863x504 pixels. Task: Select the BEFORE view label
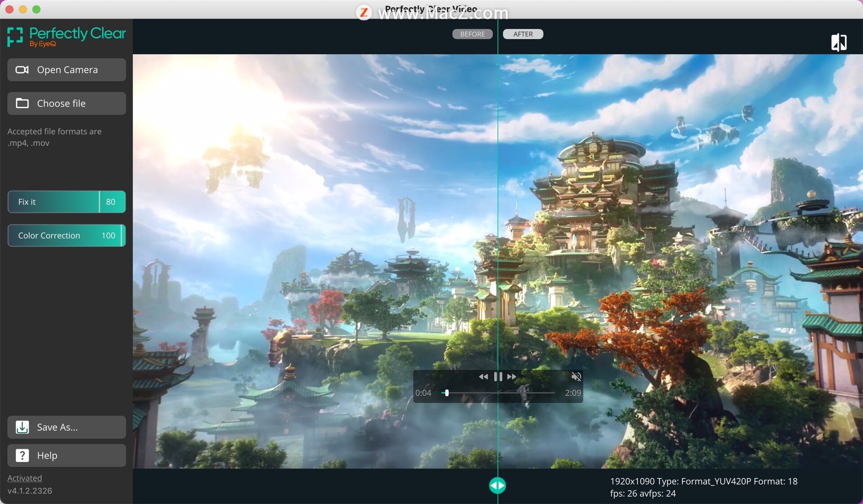click(x=472, y=34)
